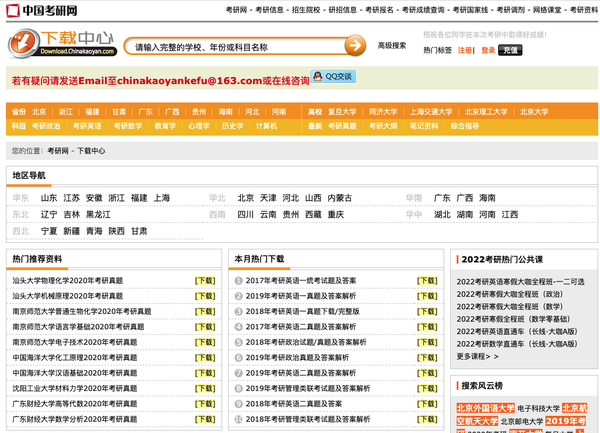Viewport: 600px width, 433px height.
Task: Open 2022考研寒假全程班（数学零基础）course
Action: [513, 319]
